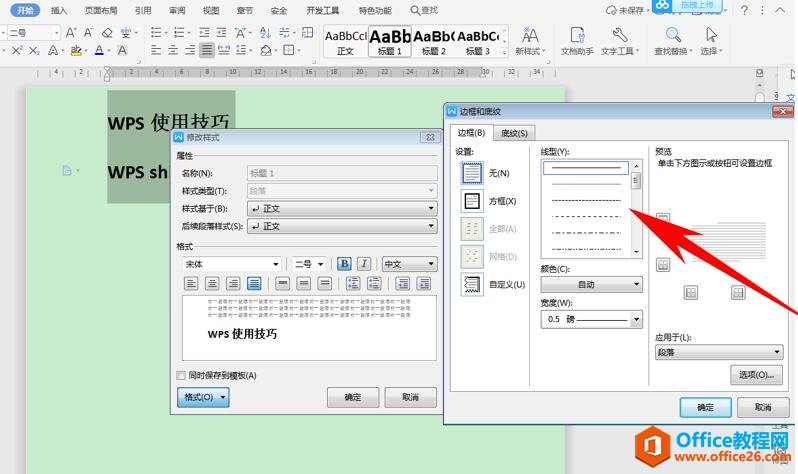798x474 pixels.
Task: Click justify align in Modify Style dialog
Action: 254,284
